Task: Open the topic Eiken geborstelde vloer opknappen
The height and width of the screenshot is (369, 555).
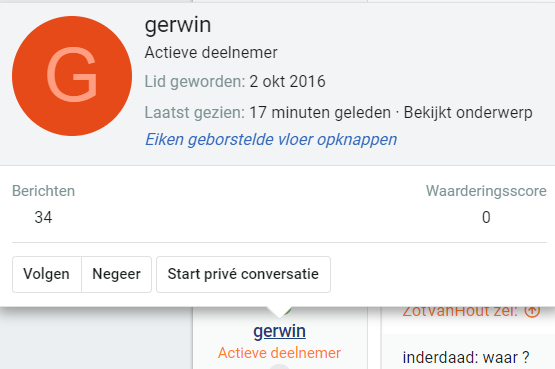Action: 271,139
